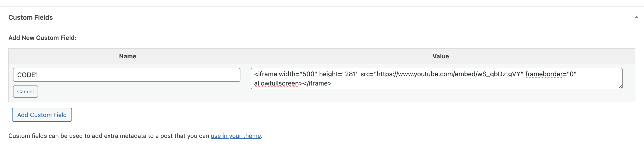Click the Custom Fields section header
Screen dimensions: 644x149
31,17
